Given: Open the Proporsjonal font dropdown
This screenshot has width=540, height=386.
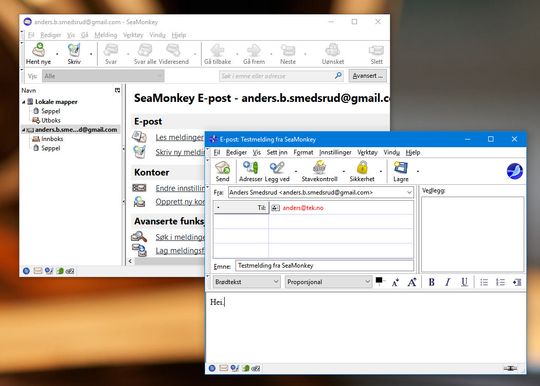Looking at the screenshot, I should tap(328, 282).
